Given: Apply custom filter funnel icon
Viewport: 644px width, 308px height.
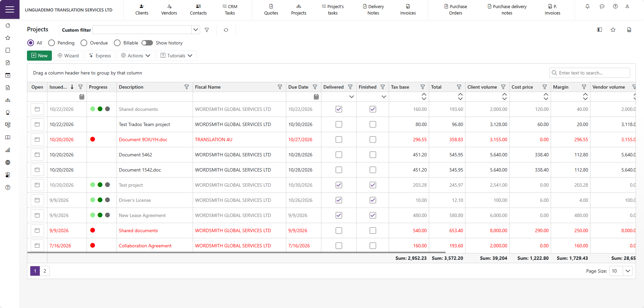Looking at the screenshot, I should (x=207, y=30).
